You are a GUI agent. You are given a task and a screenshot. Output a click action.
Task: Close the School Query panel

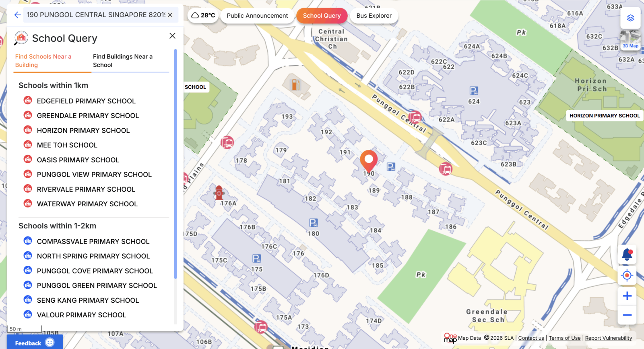[x=172, y=36]
